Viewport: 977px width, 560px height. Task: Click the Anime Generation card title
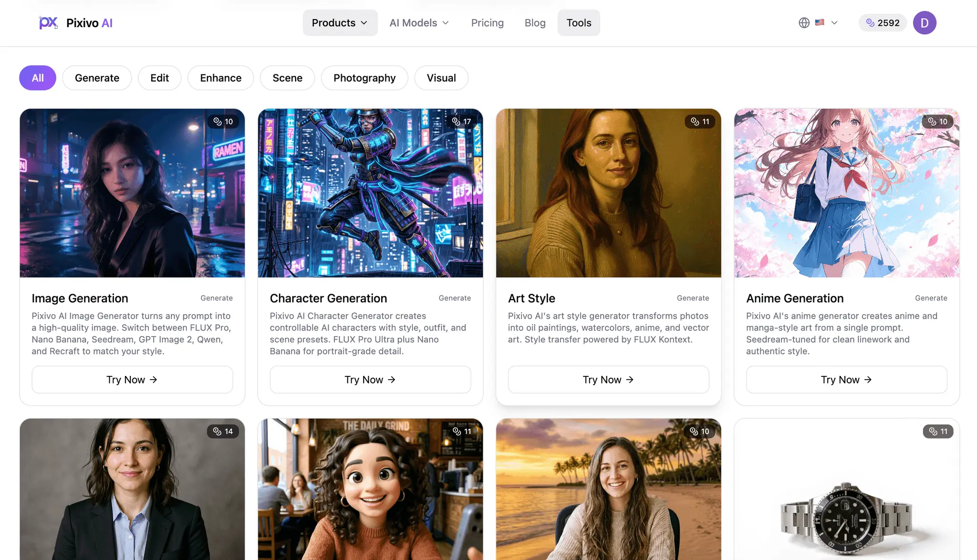[x=795, y=298]
